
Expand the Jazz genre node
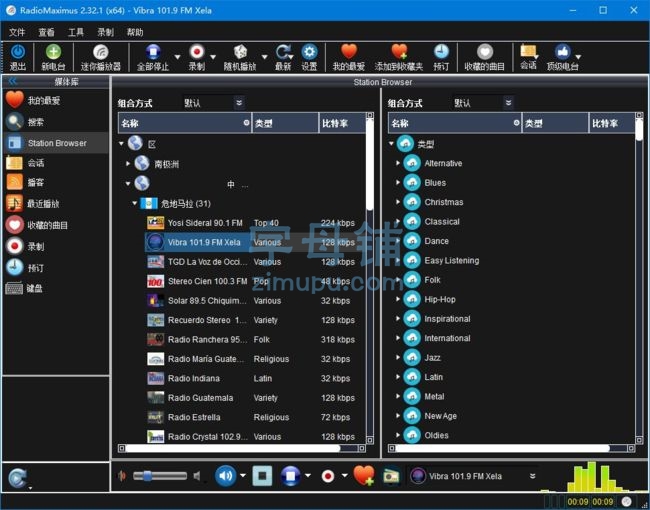(398, 357)
